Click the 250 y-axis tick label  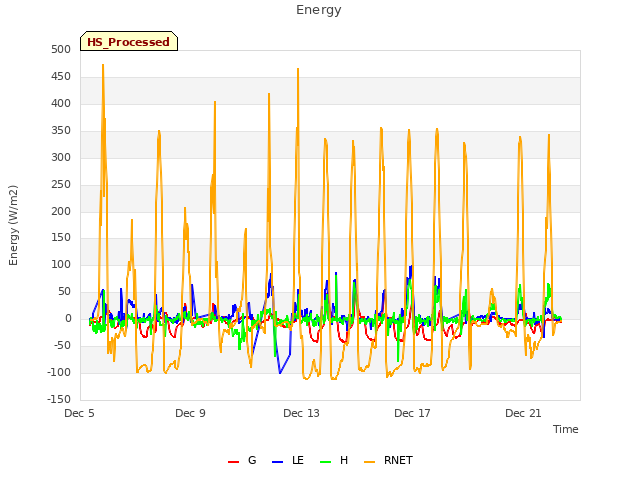click(61, 184)
